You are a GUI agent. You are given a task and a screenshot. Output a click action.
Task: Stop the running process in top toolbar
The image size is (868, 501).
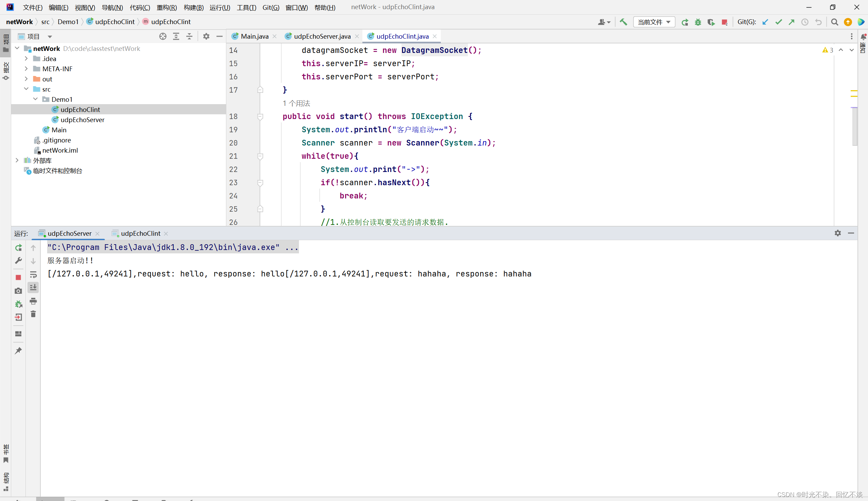(x=724, y=22)
